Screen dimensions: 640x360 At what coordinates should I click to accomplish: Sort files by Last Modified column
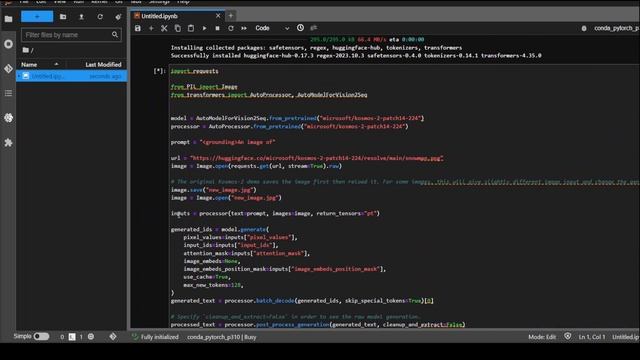point(103,64)
